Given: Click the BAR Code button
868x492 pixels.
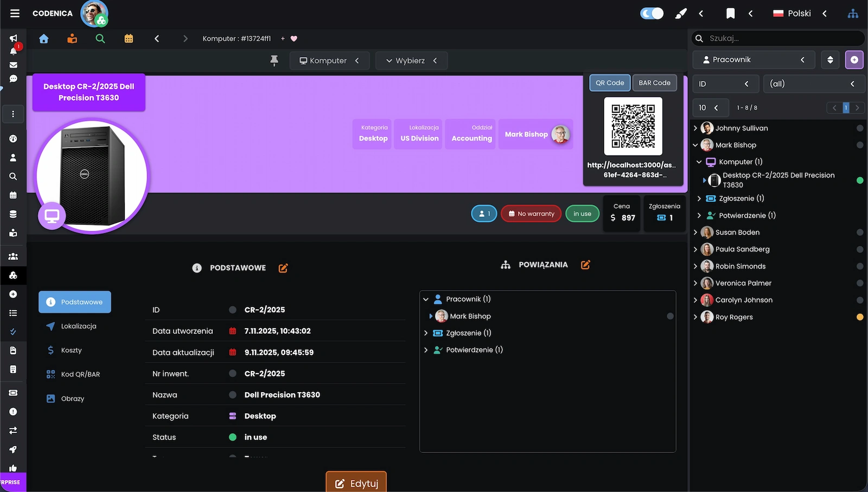Looking at the screenshot, I should (x=654, y=83).
